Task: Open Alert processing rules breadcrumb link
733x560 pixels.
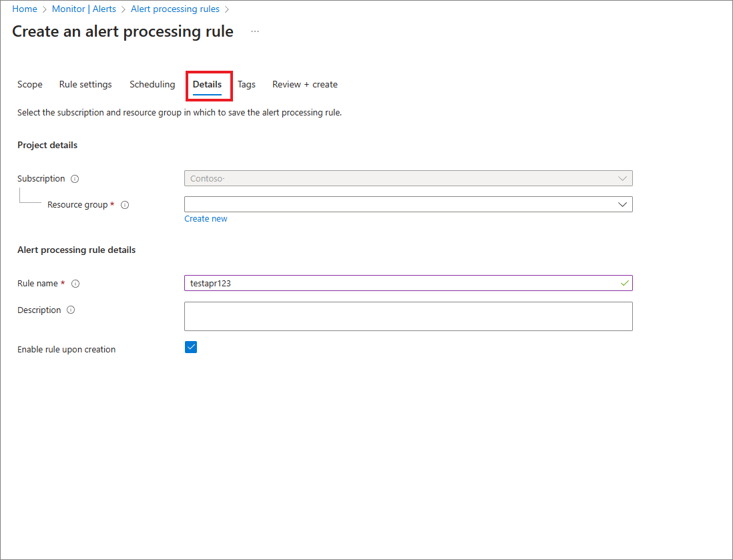Action: [x=175, y=9]
